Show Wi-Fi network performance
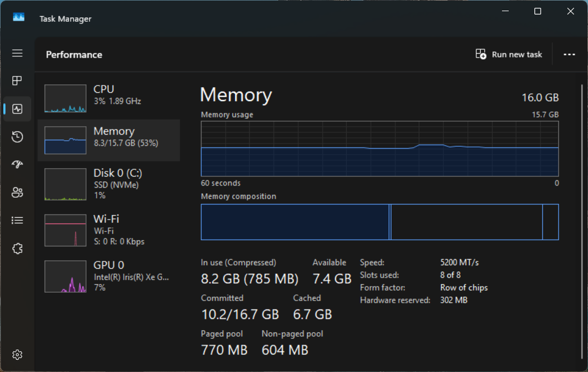 [109, 230]
